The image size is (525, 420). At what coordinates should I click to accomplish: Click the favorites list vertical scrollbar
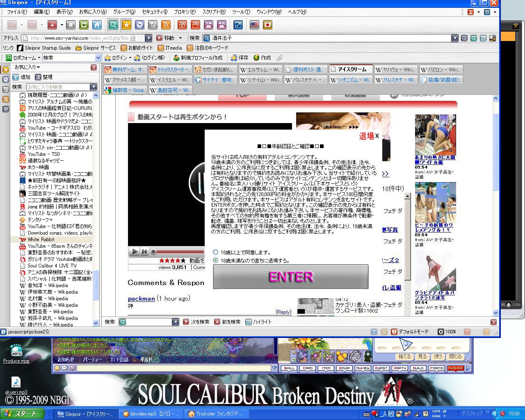[x=96, y=209]
